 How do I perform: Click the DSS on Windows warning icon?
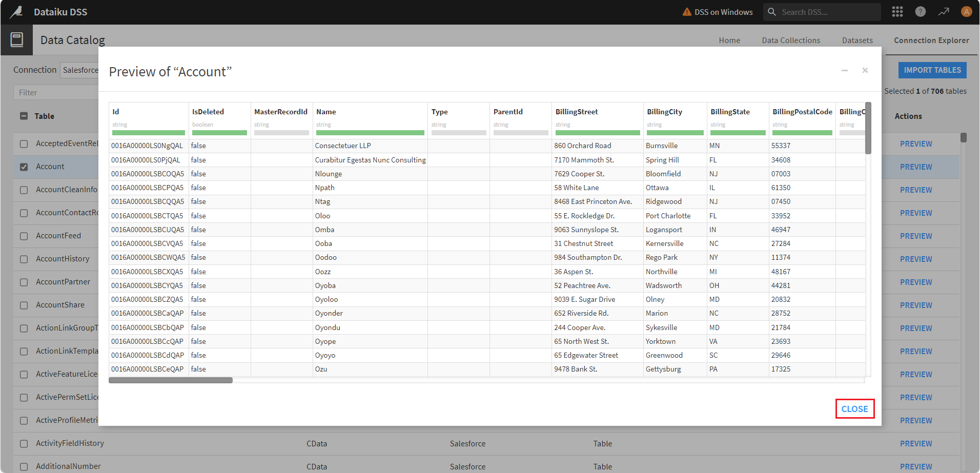coord(687,12)
